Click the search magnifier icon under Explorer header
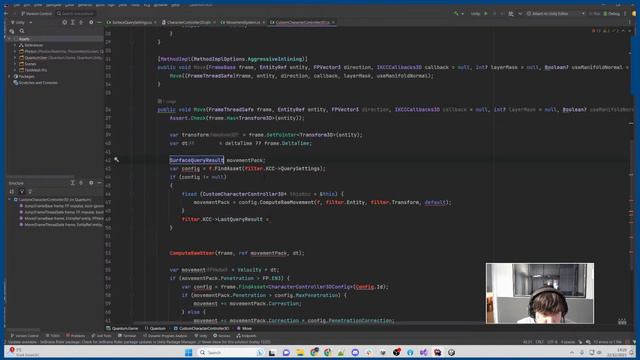Screen dimensions: 640x360 click(22, 31)
